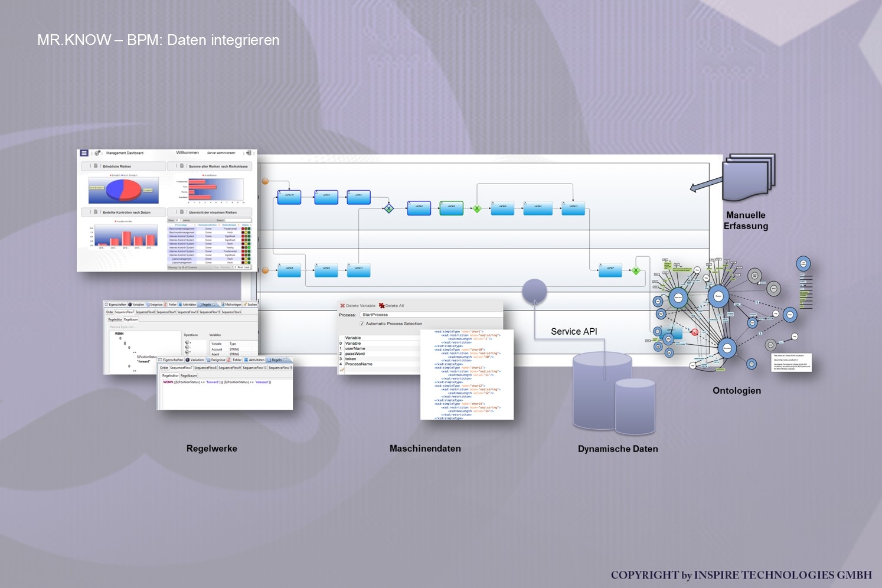Open the Show entries dropdown in risk table
The height and width of the screenshot is (588, 882).
179,220
